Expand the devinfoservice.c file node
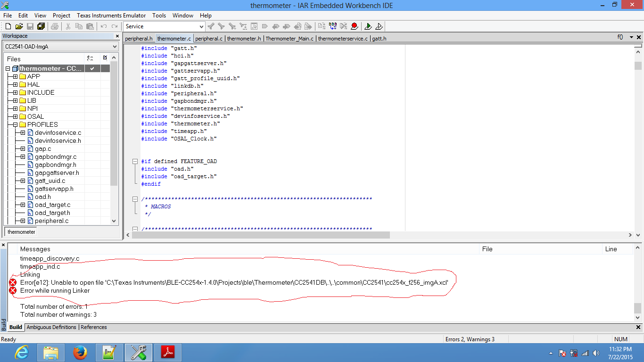Image resolution: width=644 pixels, height=362 pixels. pos(23,132)
